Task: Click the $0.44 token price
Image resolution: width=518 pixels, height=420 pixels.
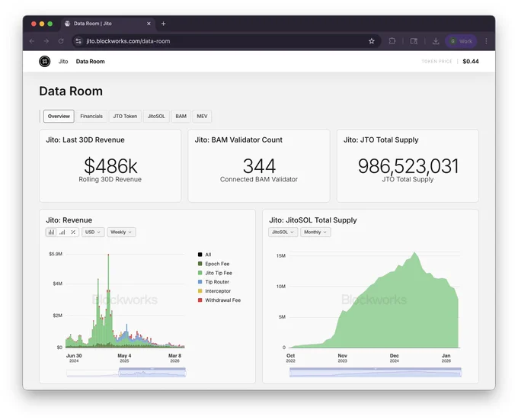Action: [x=471, y=62]
